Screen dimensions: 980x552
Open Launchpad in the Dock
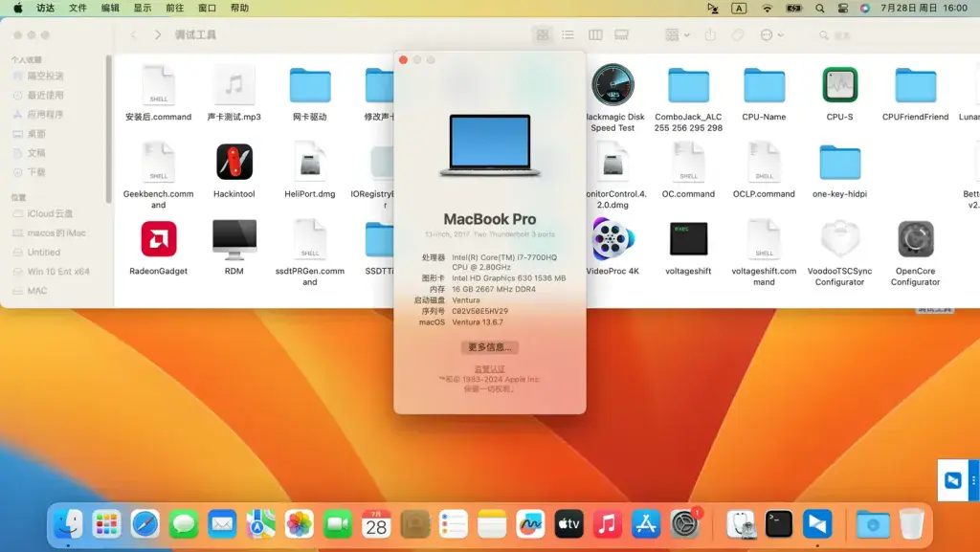[106, 524]
